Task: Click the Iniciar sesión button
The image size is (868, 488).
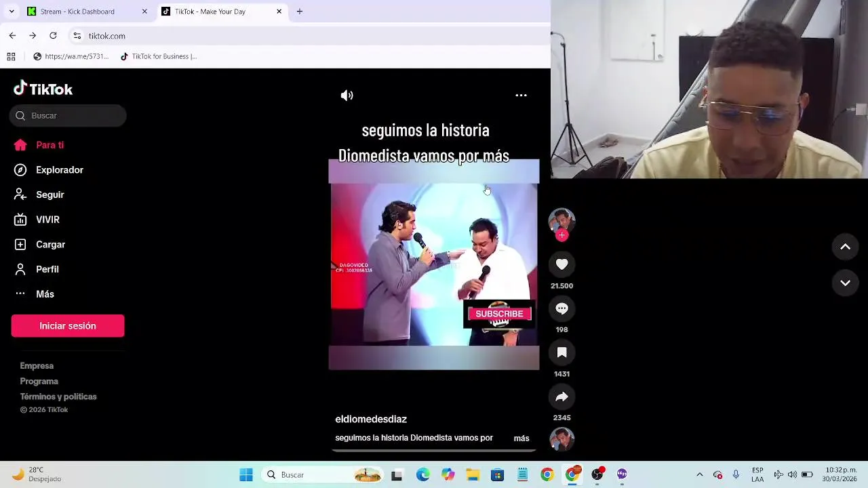Action: (68, 326)
